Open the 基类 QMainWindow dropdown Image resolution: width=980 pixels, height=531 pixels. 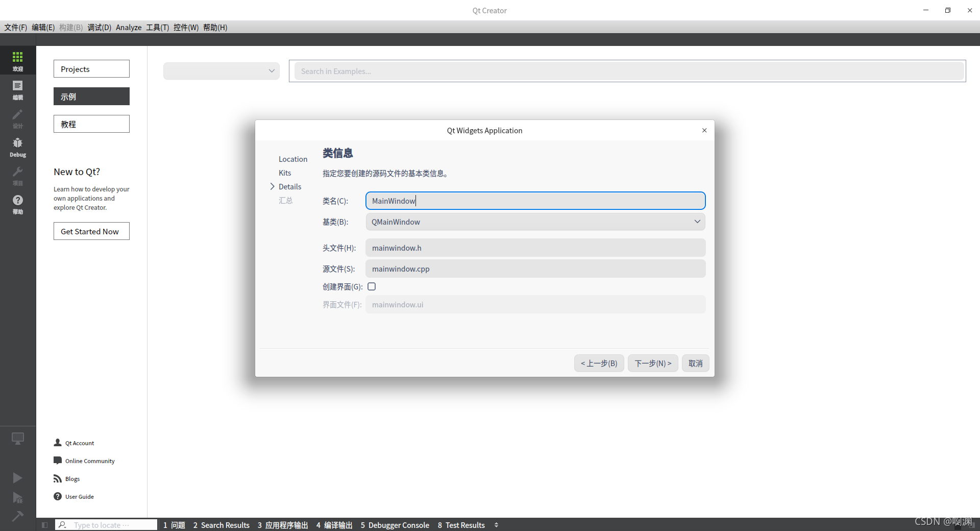tap(535, 222)
